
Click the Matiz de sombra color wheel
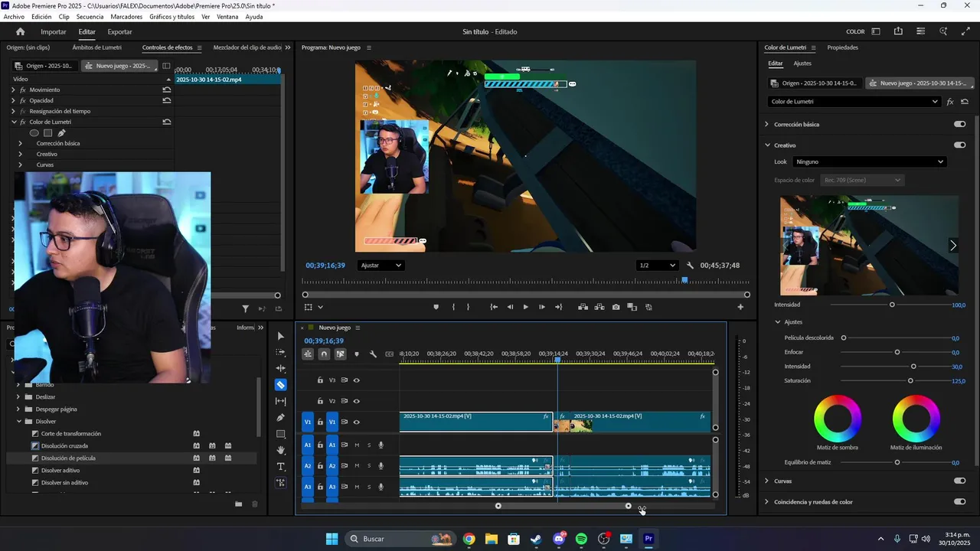[838, 419]
